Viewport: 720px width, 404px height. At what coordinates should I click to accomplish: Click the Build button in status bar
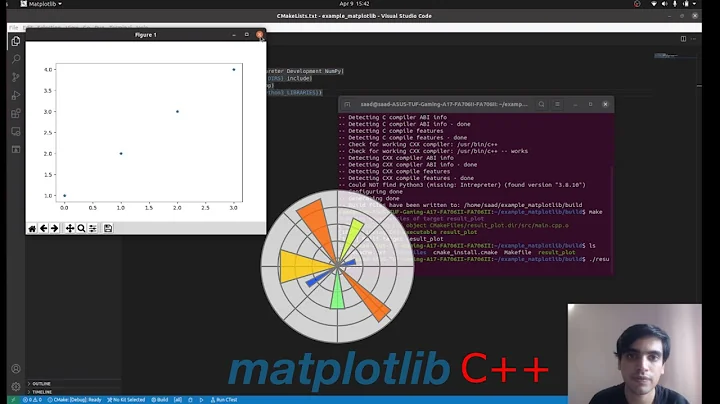coord(160,400)
